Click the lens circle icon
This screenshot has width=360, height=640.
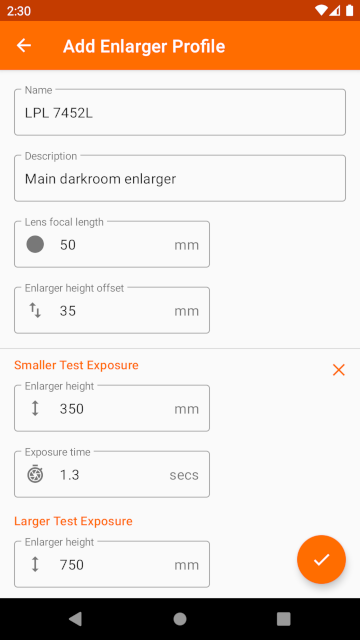(x=35, y=244)
